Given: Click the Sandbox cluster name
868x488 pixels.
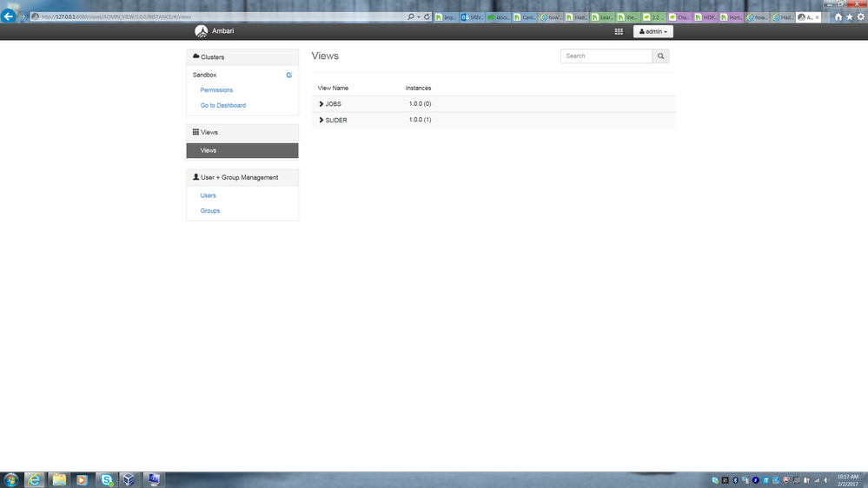Looking at the screenshot, I should point(204,75).
